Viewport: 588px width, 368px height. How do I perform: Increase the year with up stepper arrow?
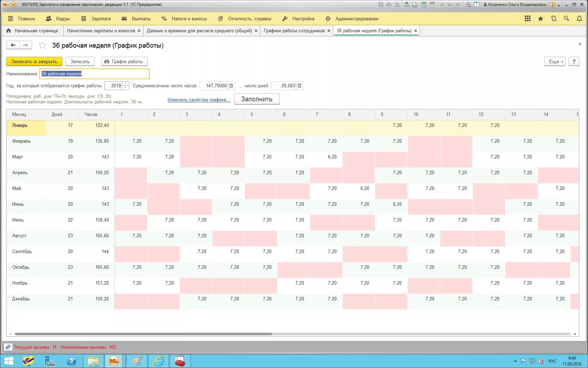click(126, 84)
